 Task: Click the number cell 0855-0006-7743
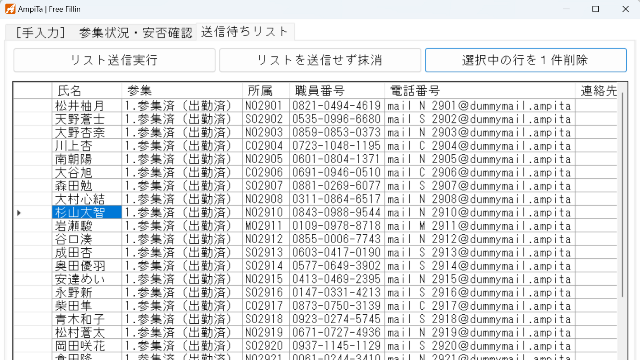point(337,239)
